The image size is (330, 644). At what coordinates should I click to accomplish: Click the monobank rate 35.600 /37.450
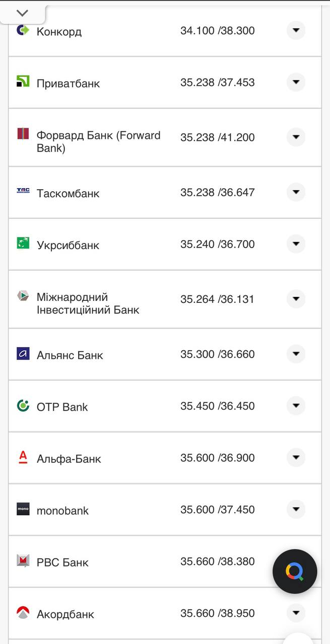coord(218,510)
